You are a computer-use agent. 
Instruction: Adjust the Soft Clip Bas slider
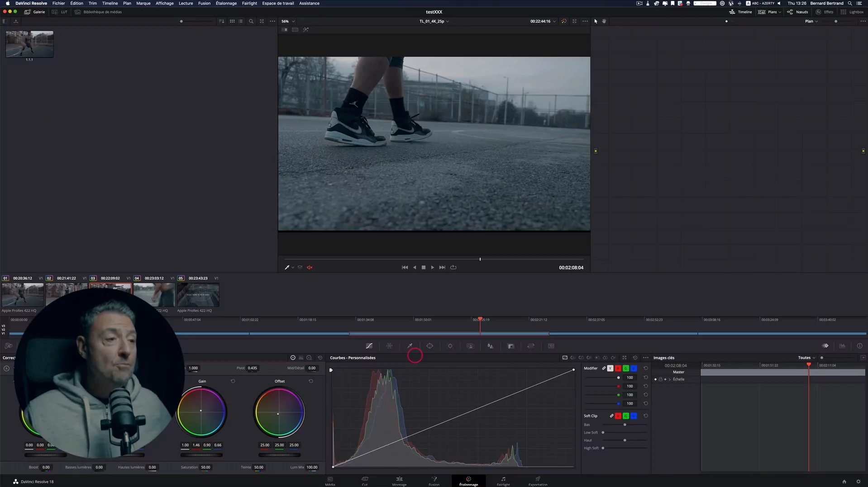click(x=625, y=425)
